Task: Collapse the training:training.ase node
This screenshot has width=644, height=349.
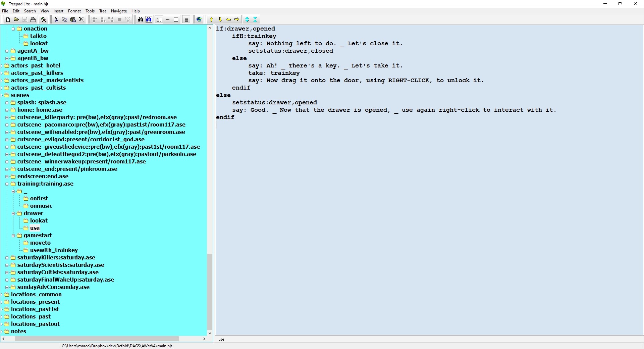Action: tap(7, 184)
